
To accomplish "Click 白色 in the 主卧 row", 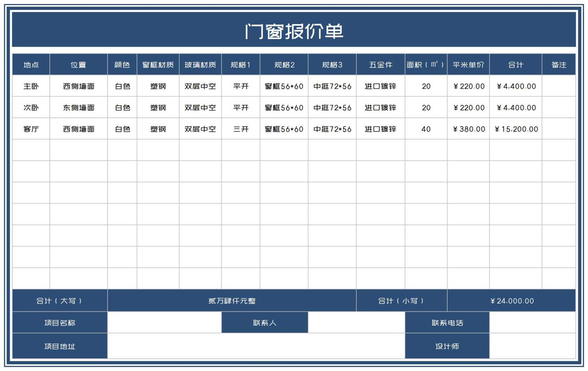I will [122, 86].
